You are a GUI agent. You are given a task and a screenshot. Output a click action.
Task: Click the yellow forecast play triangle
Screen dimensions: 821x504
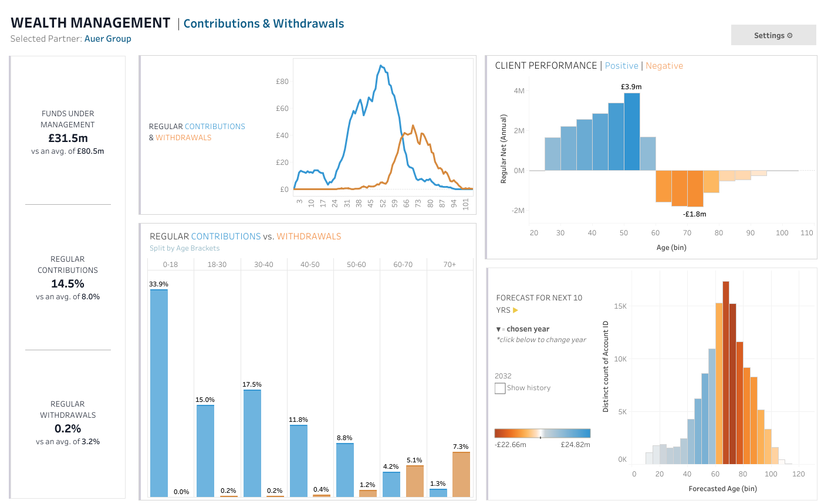click(515, 310)
